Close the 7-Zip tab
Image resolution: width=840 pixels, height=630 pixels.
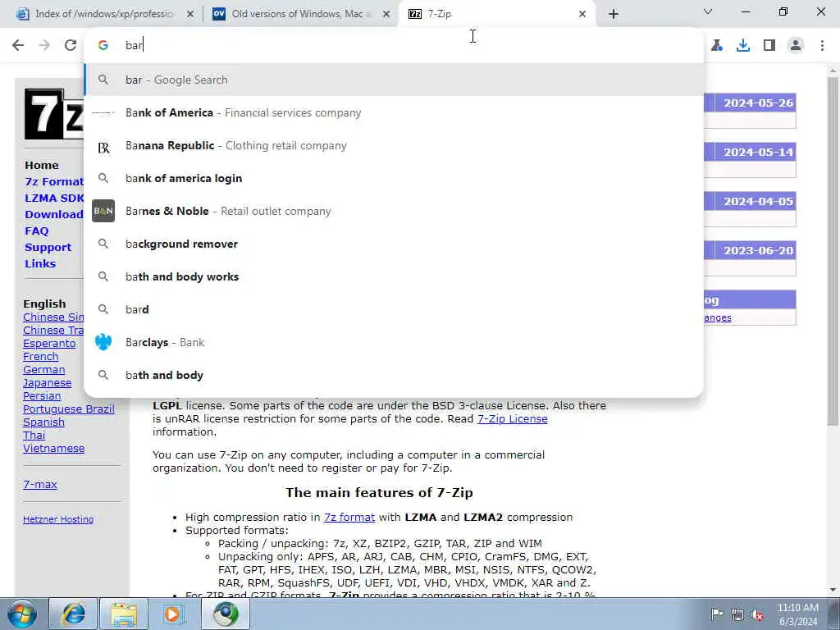[582, 14]
